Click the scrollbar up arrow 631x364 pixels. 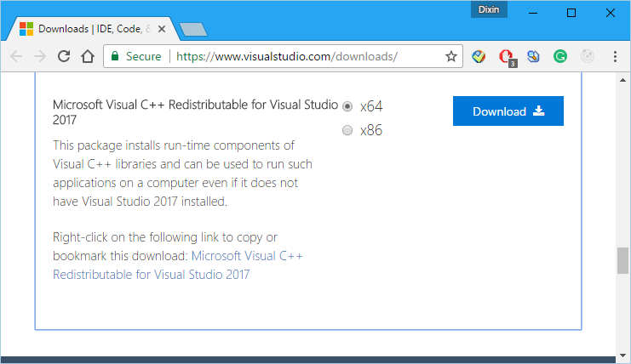(x=623, y=80)
